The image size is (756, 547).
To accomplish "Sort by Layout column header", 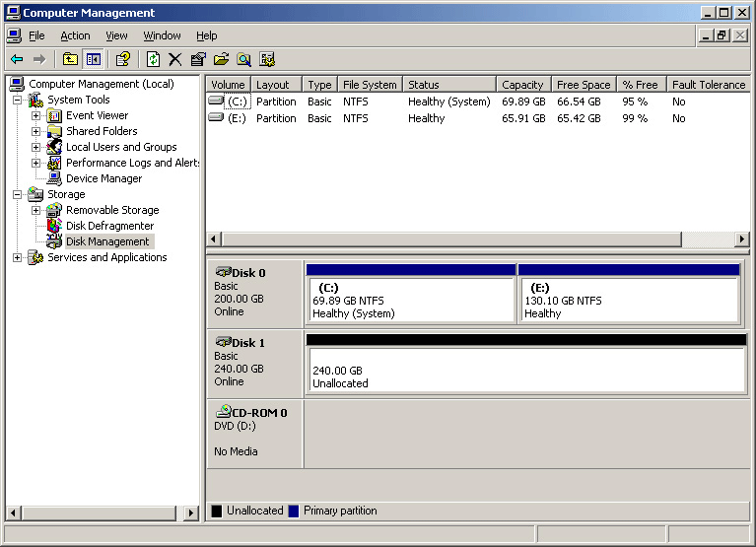I will click(277, 85).
